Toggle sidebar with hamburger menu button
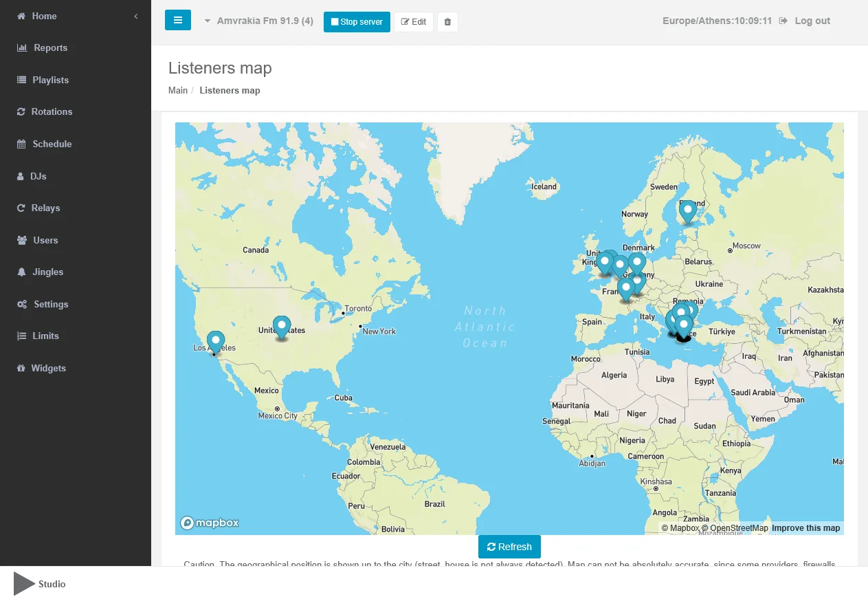 point(178,21)
